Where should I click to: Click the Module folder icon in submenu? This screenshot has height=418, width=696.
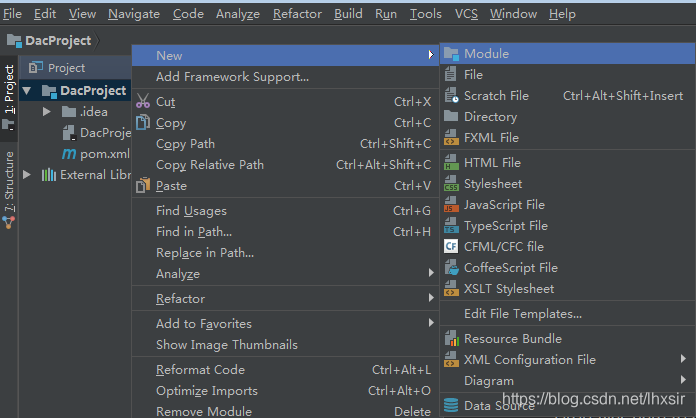click(451, 54)
